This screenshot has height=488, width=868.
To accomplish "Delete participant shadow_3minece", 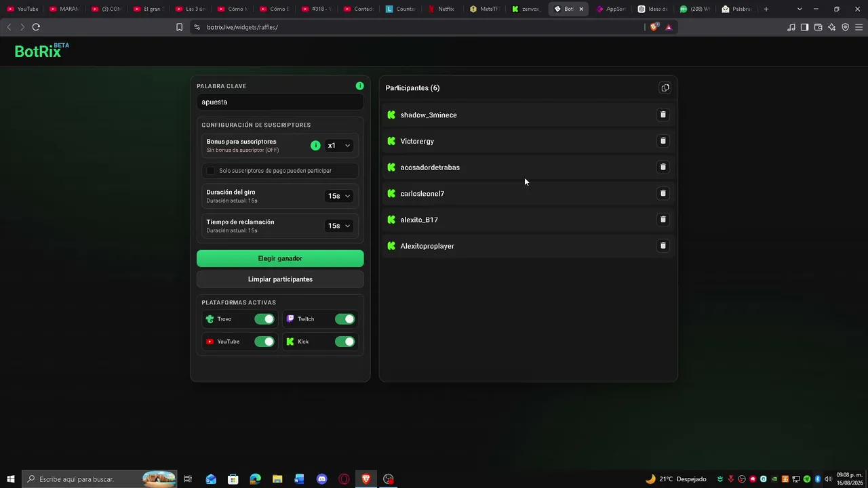I will (x=663, y=115).
